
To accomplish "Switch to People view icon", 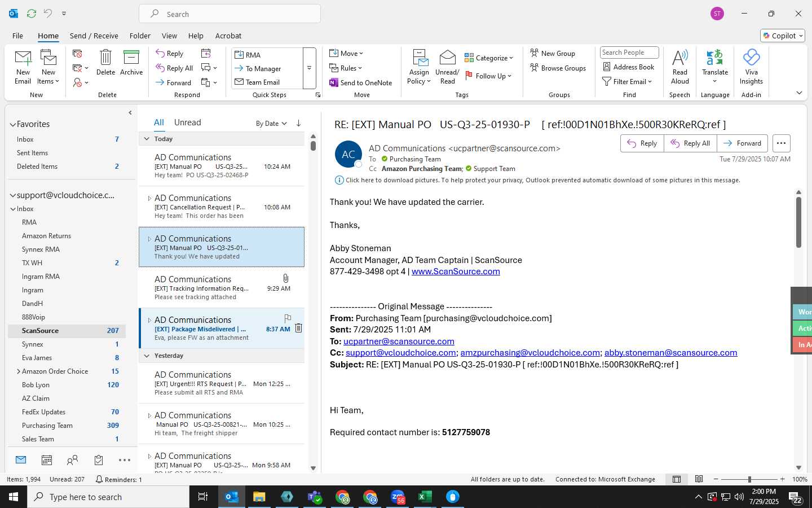I will pos(73,461).
